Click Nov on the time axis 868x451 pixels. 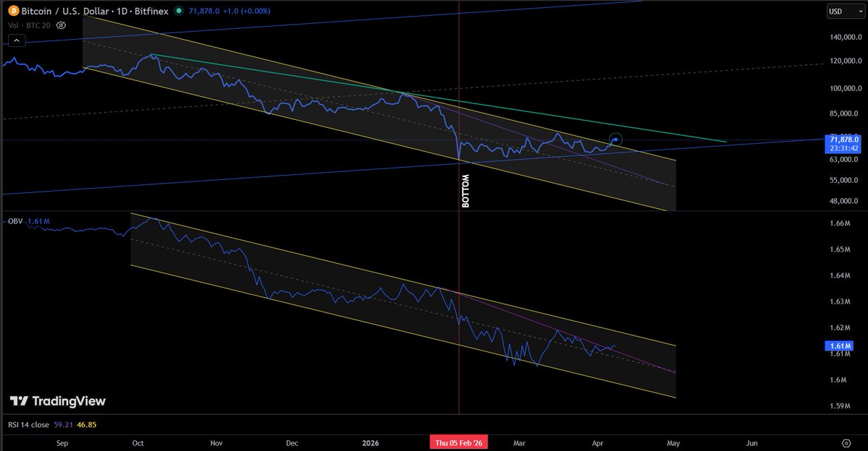click(216, 442)
